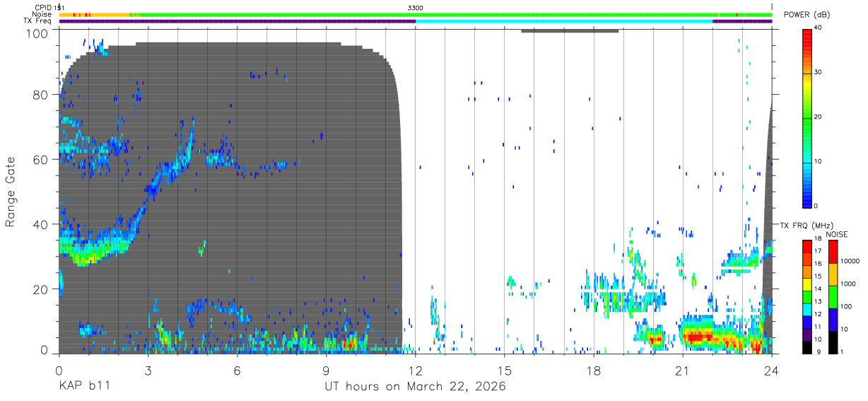The image size is (868, 401).
Task: Click x-axis tick label '6'
Action: pyautogui.click(x=237, y=370)
